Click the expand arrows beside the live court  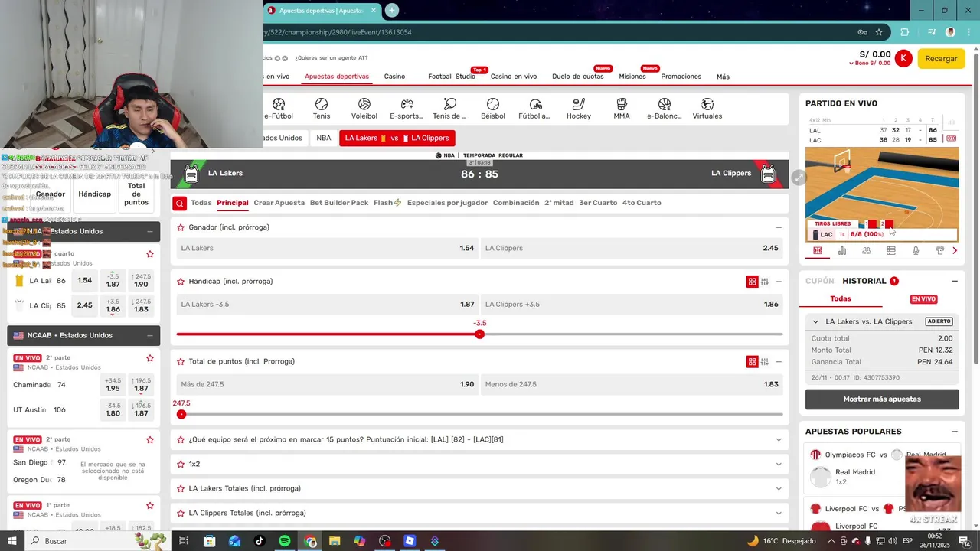799,178
